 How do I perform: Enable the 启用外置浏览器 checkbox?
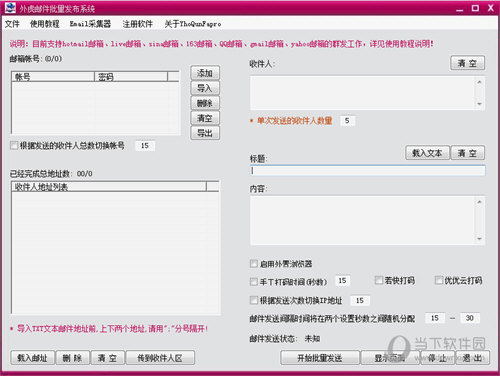[254, 264]
